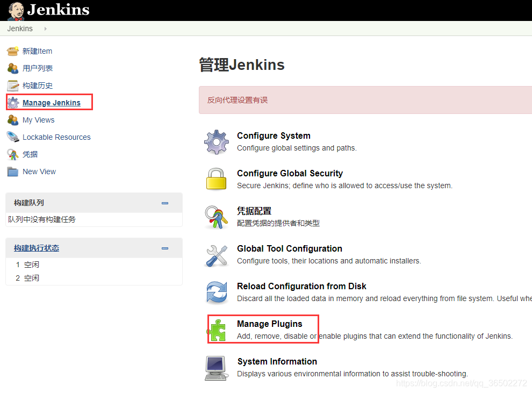The image size is (532, 393).
Task: Click the 用户列表 people icon
Action: [x=13, y=68]
